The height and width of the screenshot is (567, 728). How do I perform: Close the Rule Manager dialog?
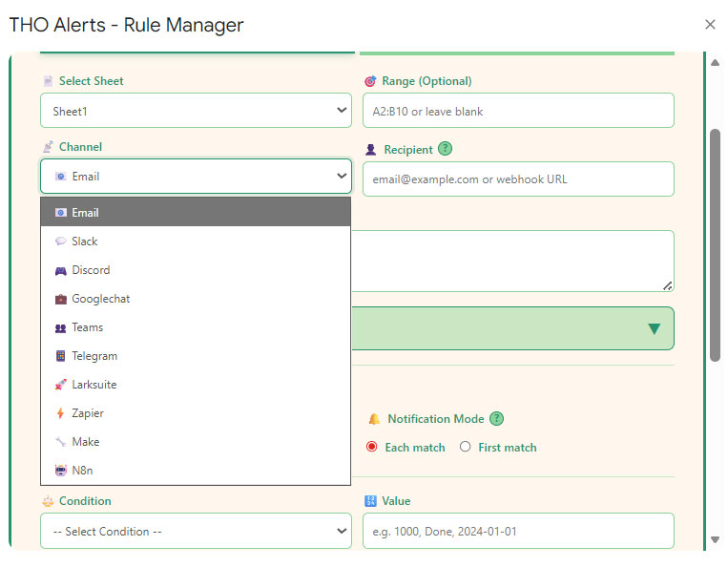click(x=710, y=24)
